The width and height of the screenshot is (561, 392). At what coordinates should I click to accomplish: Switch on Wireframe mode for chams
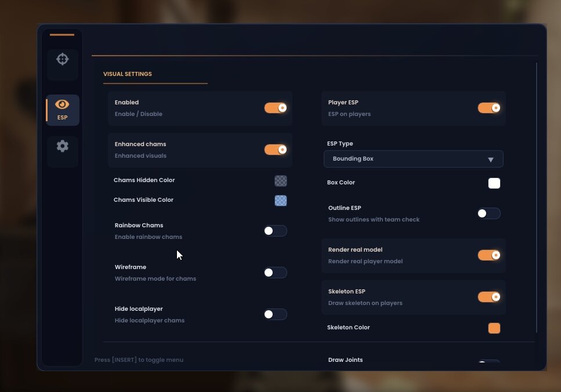click(276, 273)
